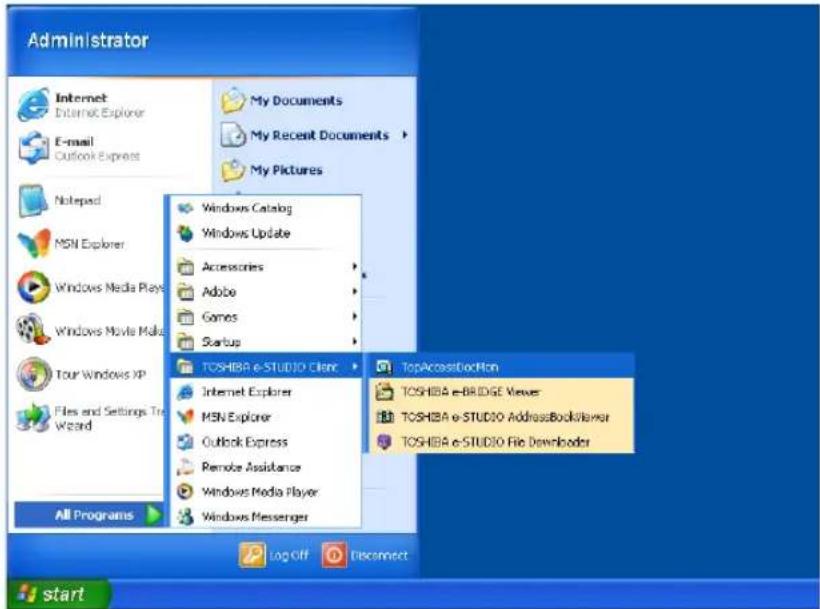Launch Notepad from its icon
Screen dimensions: 820x609
coord(33,200)
